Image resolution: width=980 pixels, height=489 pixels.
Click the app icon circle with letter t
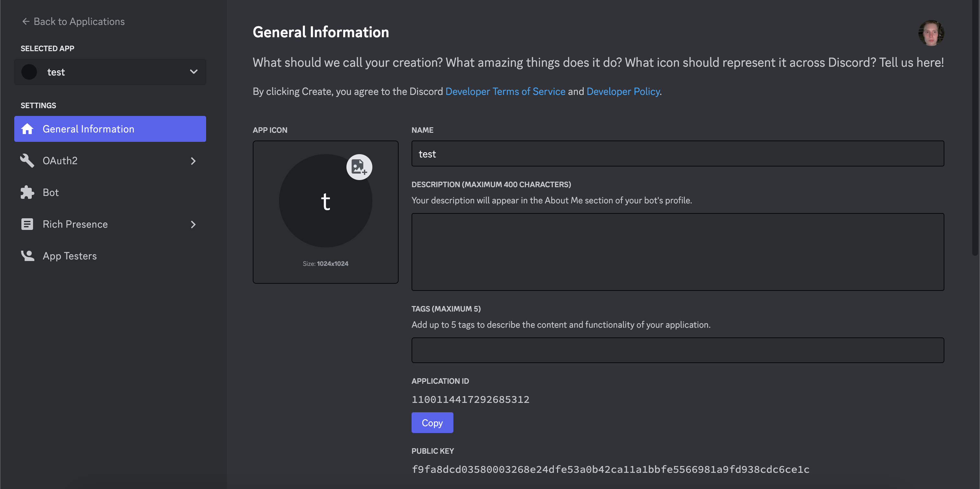[325, 201]
